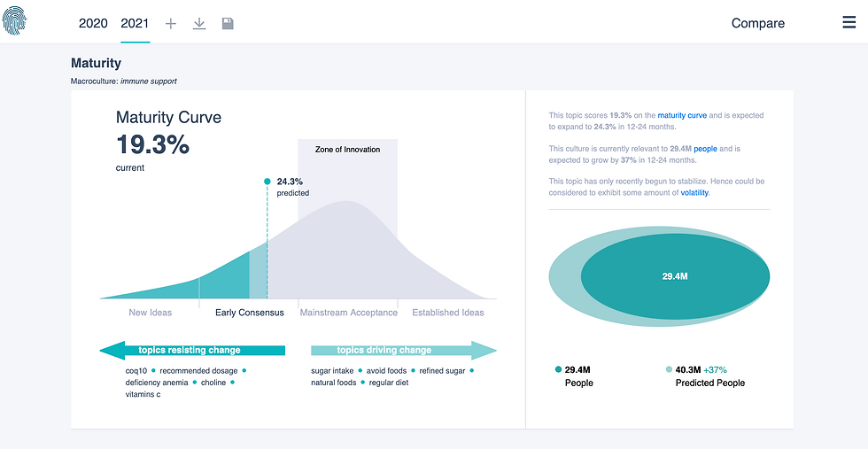Image resolution: width=868 pixels, height=449 pixels.
Task: Click the 40.3M Predicted People legend dot
Action: point(669,369)
